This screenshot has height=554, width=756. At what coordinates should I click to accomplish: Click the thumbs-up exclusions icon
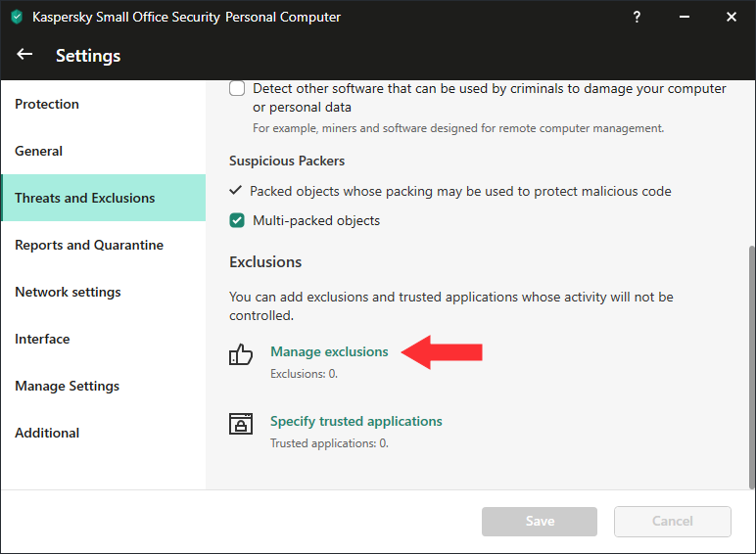tap(241, 354)
